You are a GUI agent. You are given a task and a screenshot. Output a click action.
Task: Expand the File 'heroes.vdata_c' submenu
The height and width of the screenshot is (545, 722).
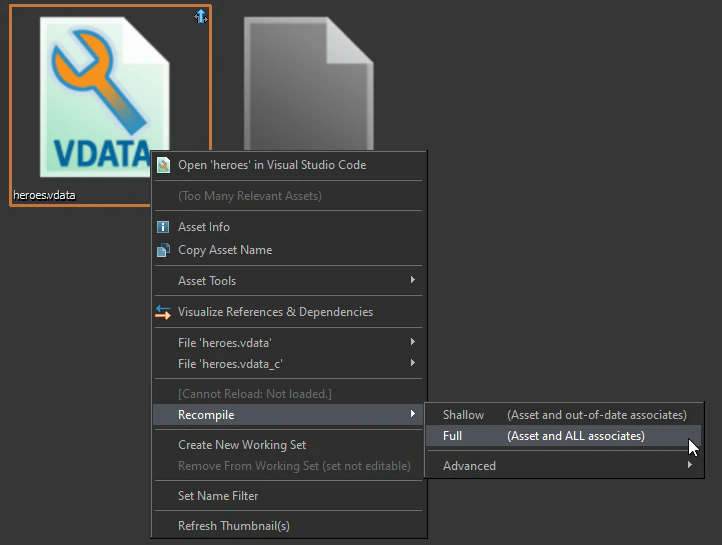point(412,364)
